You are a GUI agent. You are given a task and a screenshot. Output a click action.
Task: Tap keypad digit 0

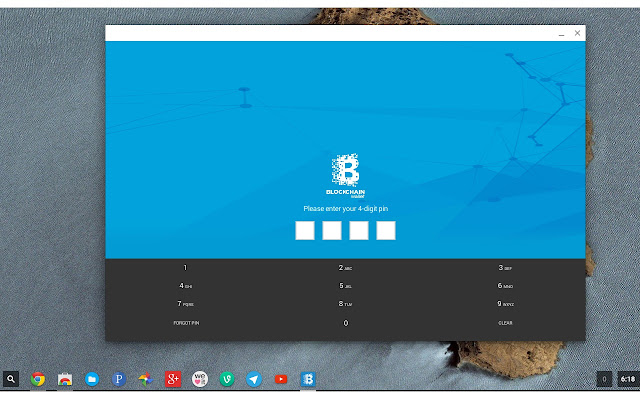tap(346, 323)
